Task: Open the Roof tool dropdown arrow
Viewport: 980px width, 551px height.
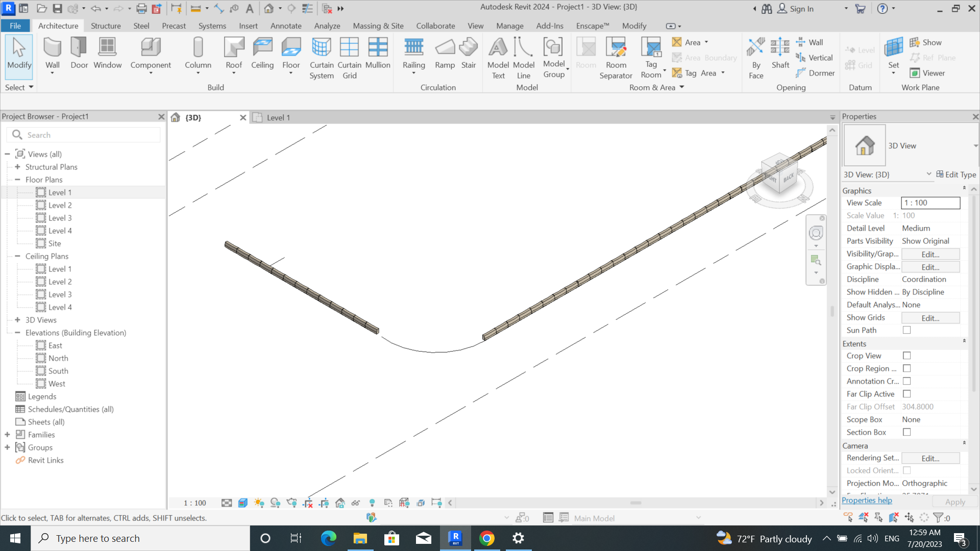Action: pyautogui.click(x=234, y=72)
